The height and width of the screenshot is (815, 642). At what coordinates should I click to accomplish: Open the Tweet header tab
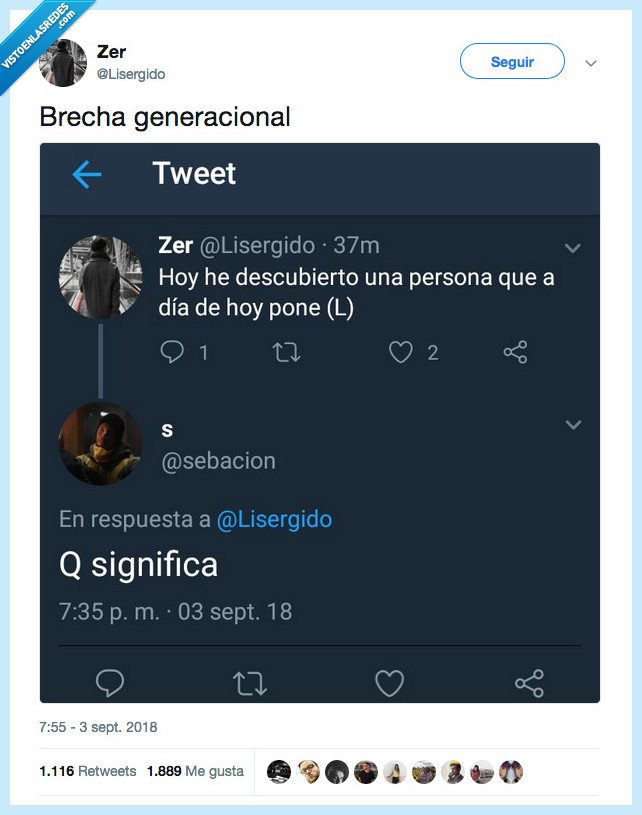(195, 173)
